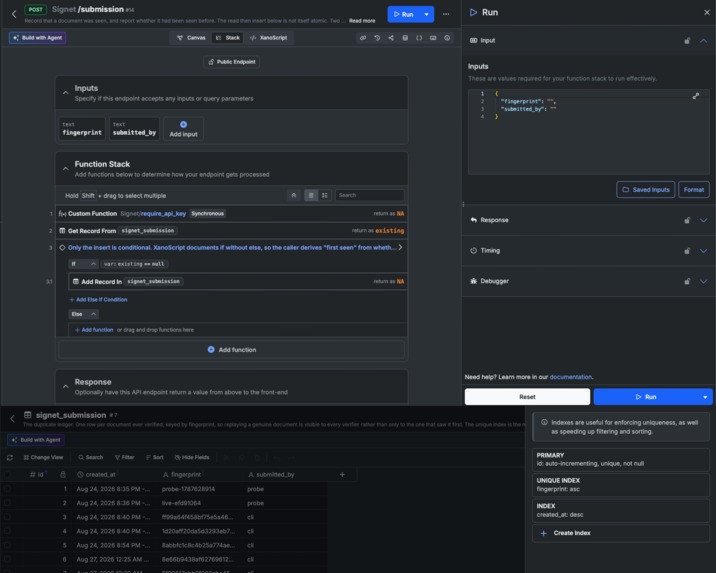This screenshot has height=573, width=716.
Task: Click Read more on endpoint description
Action: coord(362,21)
